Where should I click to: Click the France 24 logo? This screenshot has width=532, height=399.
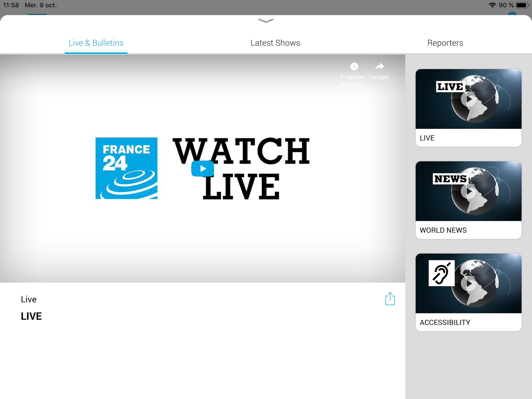click(x=127, y=168)
